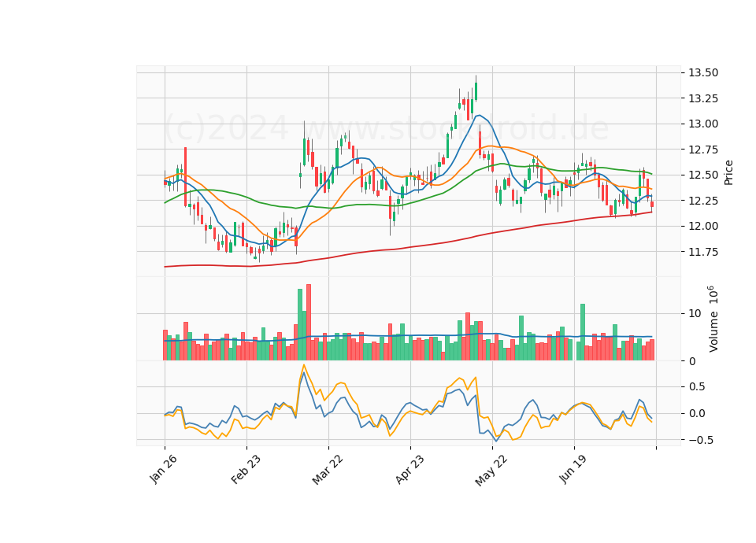Click the 13.50 price axis label
Viewport: 756px width, 543px height.
703,72
